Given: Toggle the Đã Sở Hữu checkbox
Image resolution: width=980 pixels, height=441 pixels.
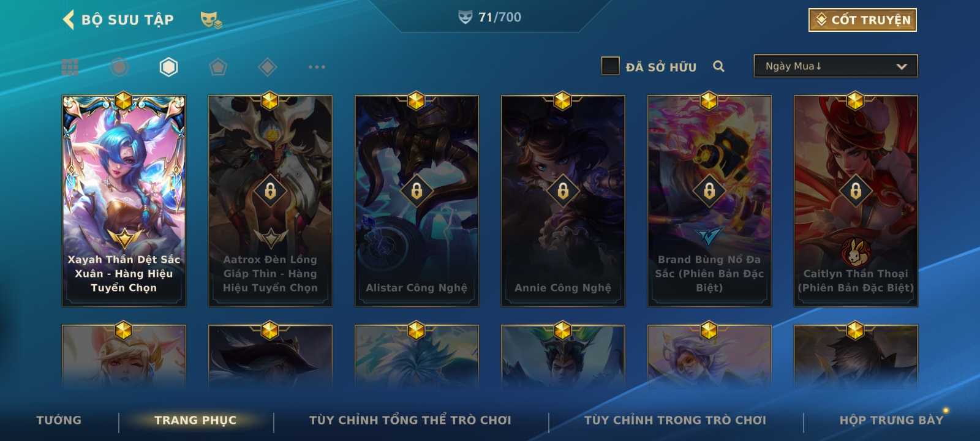Looking at the screenshot, I should coord(610,66).
